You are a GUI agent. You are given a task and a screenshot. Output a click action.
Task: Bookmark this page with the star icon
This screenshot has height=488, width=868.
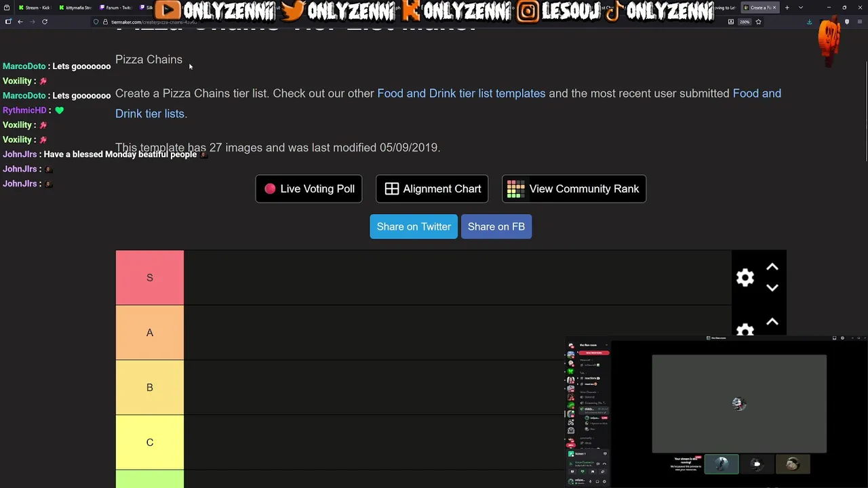758,22
